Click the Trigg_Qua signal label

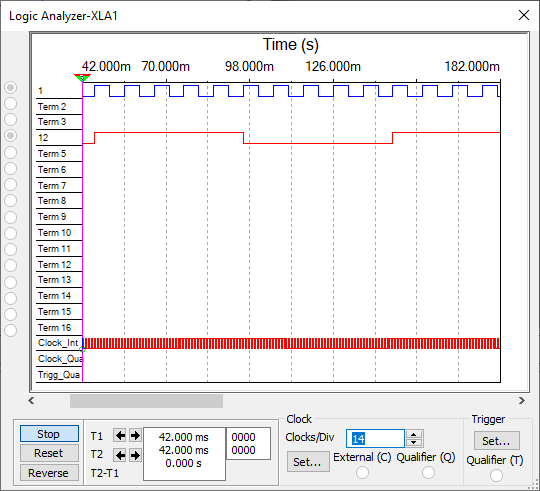click(59, 375)
